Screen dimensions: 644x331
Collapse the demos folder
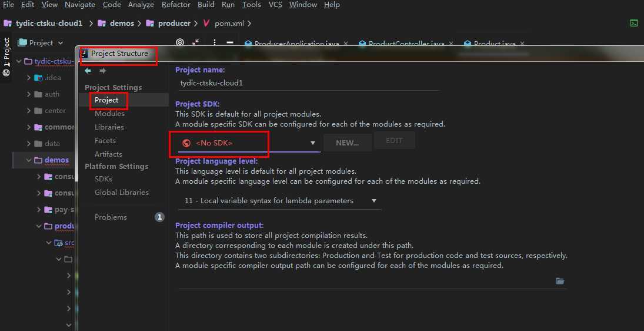29,160
